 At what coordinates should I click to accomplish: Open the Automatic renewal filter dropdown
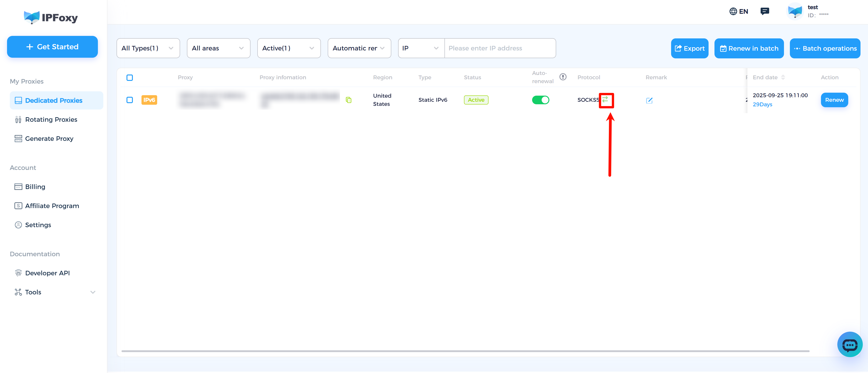click(360, 48)
